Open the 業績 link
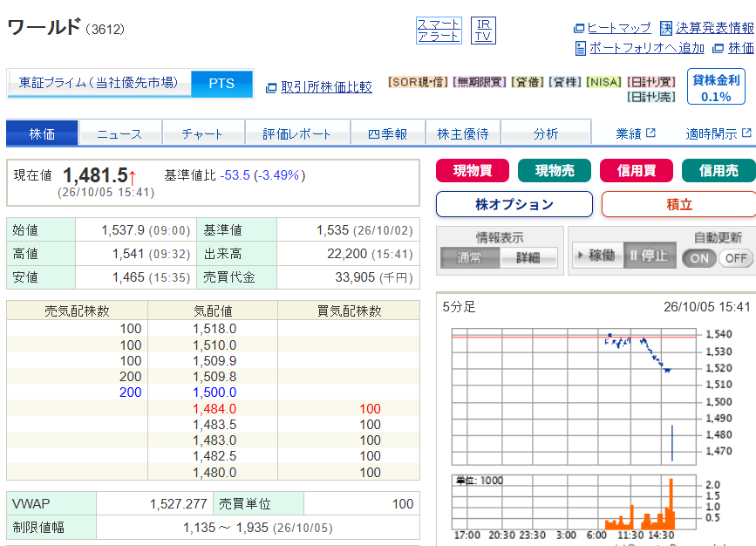The height and width of the screenshot is (546, 756). [x=629, y=133]
